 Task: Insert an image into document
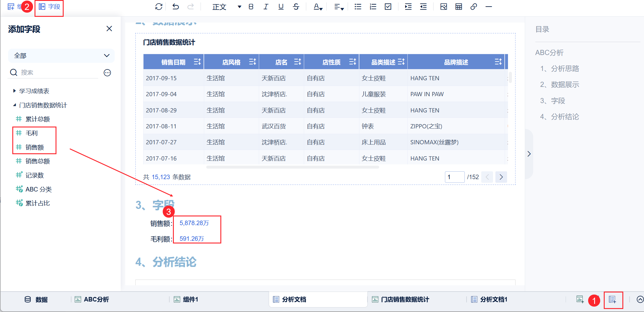[x=444, y=7]
